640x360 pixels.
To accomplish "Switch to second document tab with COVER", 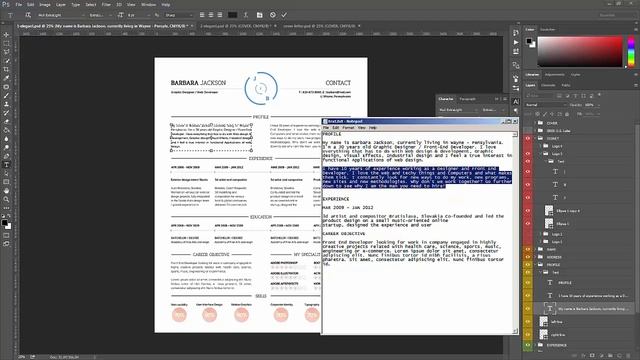I will tap(236, 26).
